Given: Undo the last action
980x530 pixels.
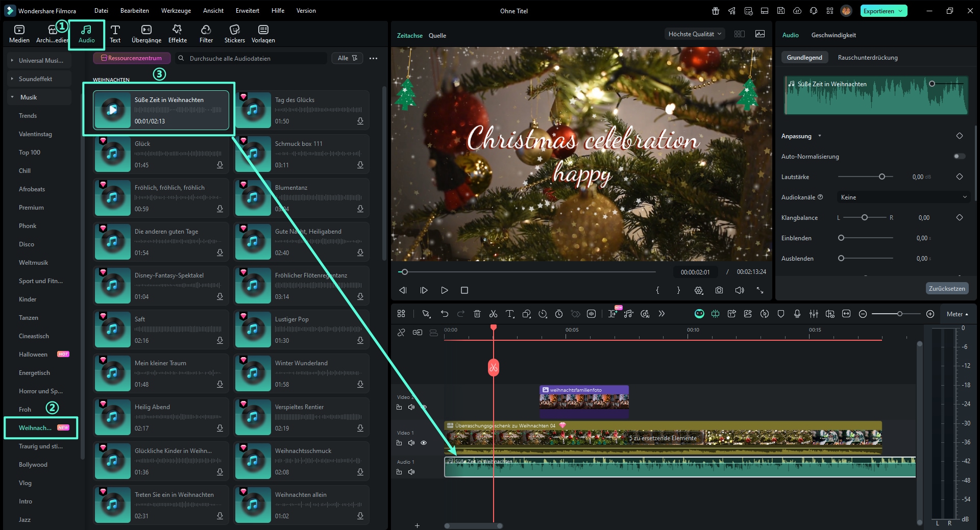Looking at the screenshot, I should (x=444, y=314).
